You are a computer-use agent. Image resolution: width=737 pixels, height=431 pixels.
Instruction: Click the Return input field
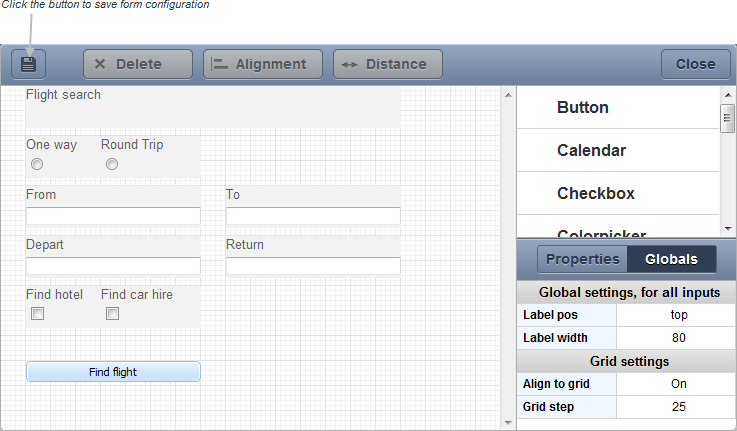pyautogui.click(x=313, y=266)
